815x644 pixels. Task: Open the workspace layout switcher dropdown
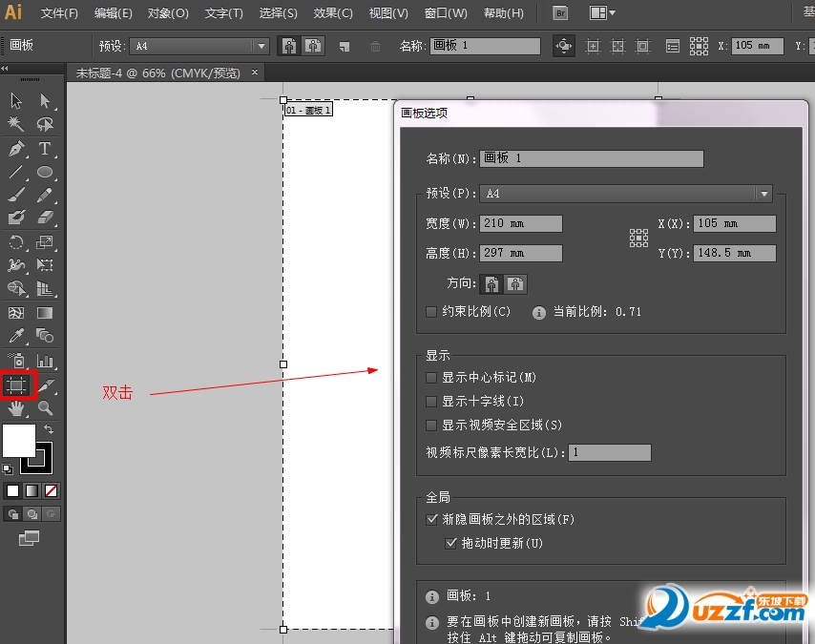click(x=602, y=13)
